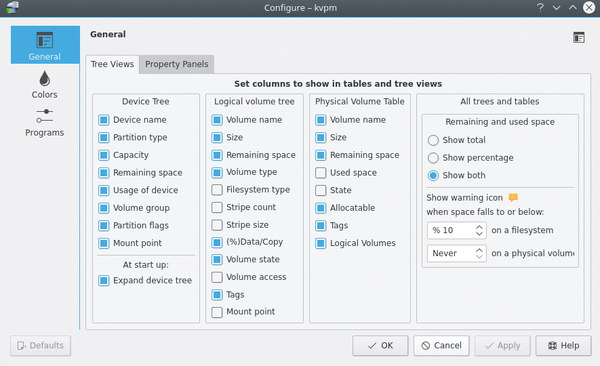Enable Volume access column

tap(217, 277)
